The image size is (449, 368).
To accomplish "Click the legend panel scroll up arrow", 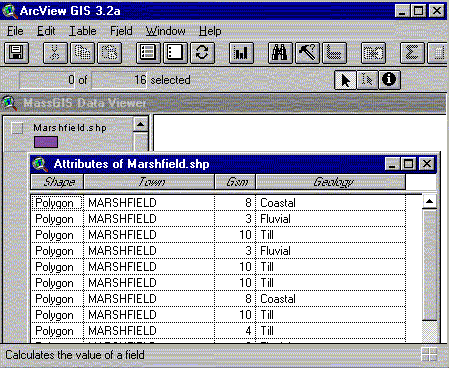I will pos(141,125).
